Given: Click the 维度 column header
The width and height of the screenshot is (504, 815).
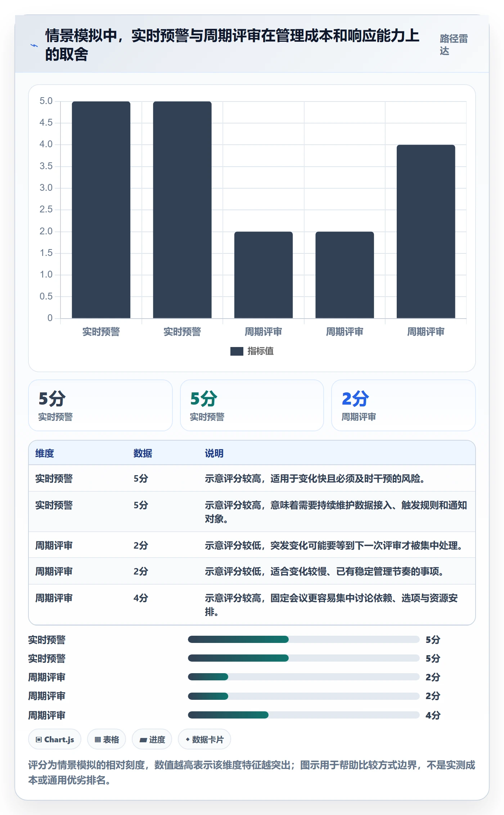Looking at the screenshot, I should [45, 453].
